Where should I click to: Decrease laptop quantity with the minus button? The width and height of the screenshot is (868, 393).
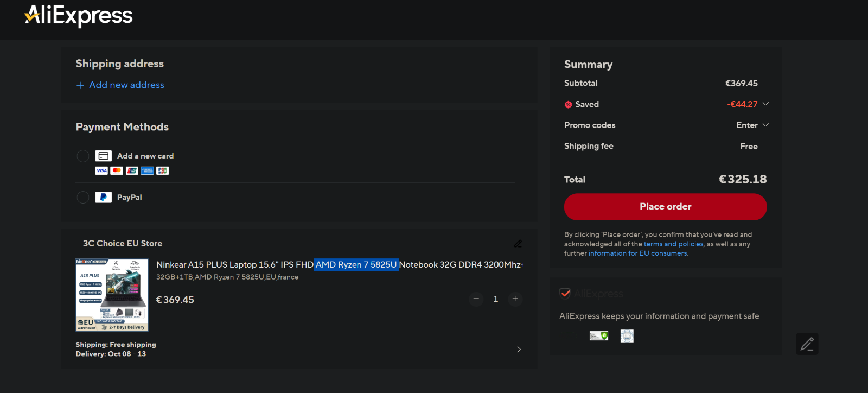pos(476,299)
